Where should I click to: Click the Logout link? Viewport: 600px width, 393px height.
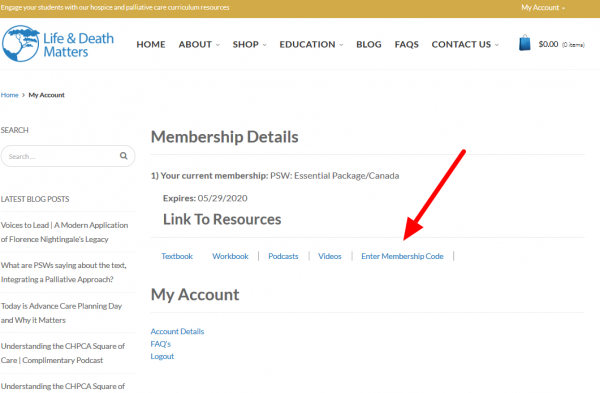162,356
